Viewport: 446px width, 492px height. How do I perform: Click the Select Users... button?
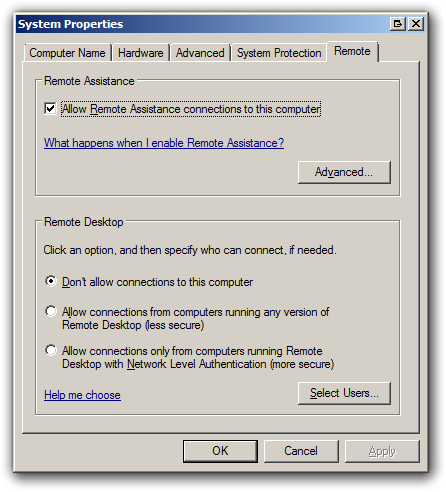[344, 393]
